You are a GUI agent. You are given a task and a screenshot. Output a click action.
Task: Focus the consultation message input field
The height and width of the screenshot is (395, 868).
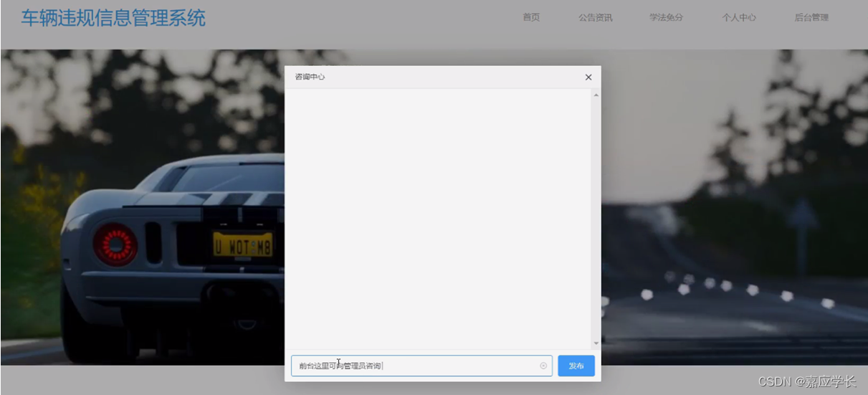[x=421, y=366]
